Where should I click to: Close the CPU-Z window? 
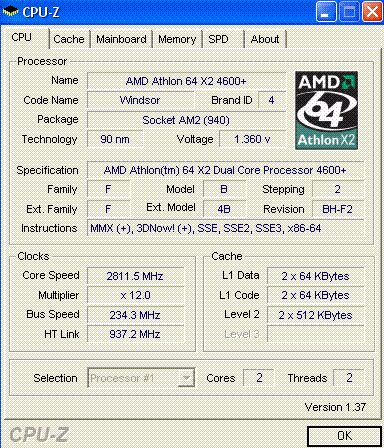coord(372,12)
